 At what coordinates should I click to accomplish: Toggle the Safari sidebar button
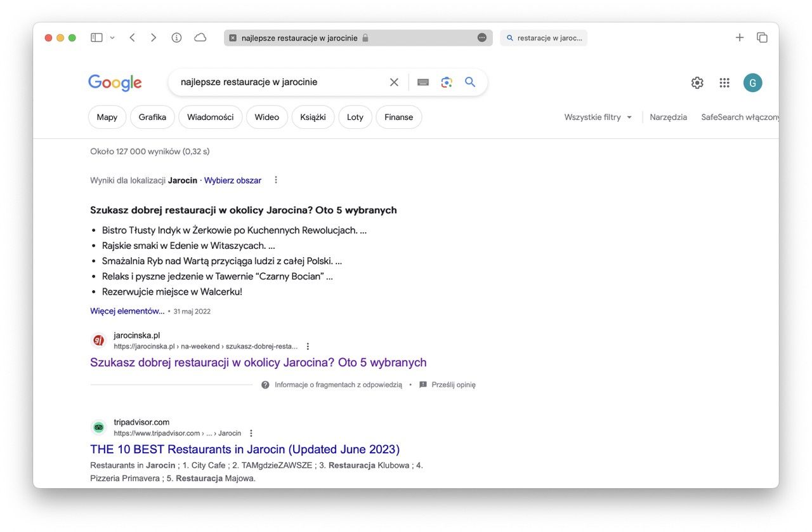pyautogui.click(x=96, y=38)
